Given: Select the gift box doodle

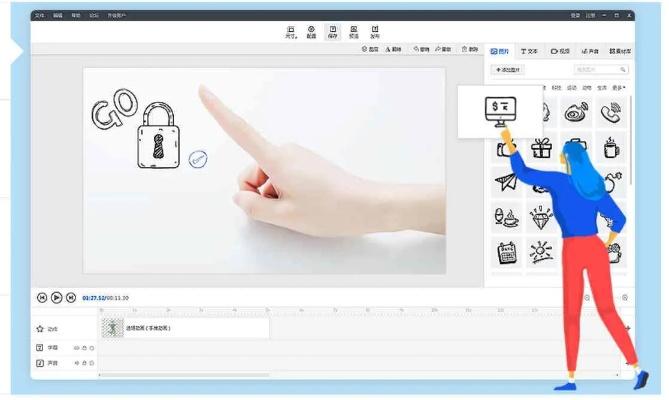Looking at the screenshot, I should [x=541, y=148].
